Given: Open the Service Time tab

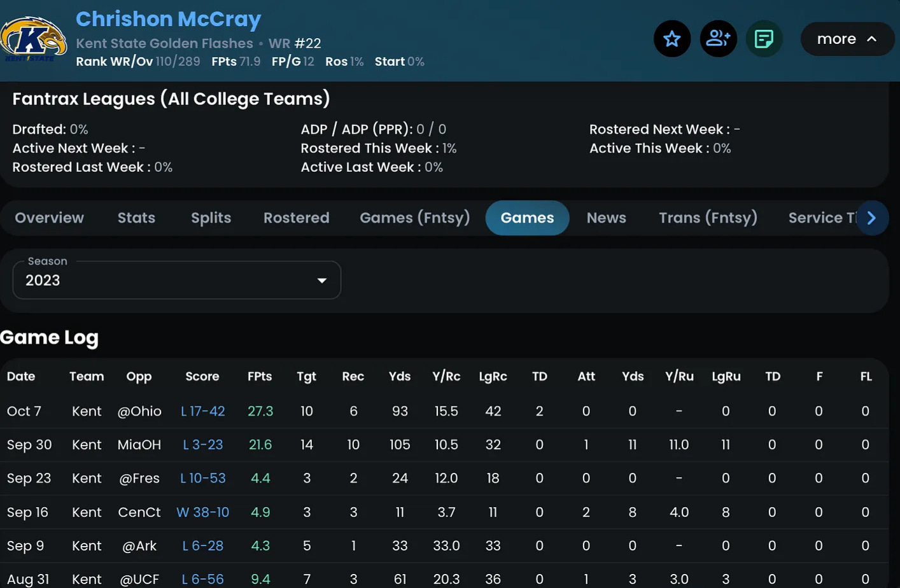Looking at the screenshot, I should click(822, 218).
